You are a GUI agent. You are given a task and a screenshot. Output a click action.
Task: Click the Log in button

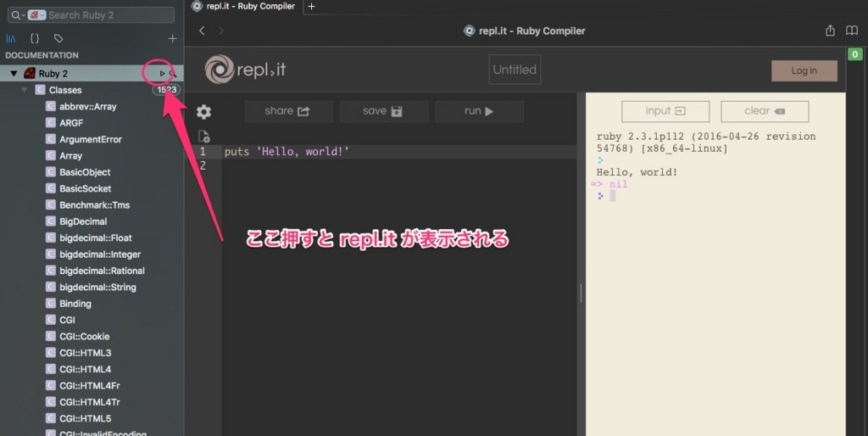(x=804, y=71)
